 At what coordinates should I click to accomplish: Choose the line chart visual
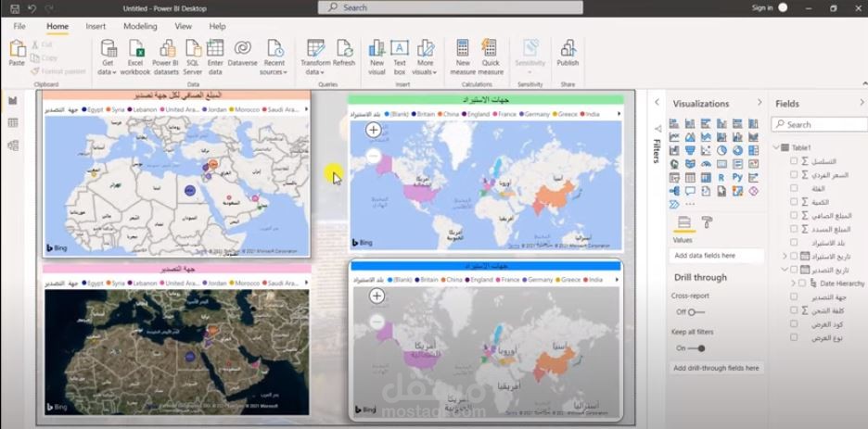(x=674, y=136)
